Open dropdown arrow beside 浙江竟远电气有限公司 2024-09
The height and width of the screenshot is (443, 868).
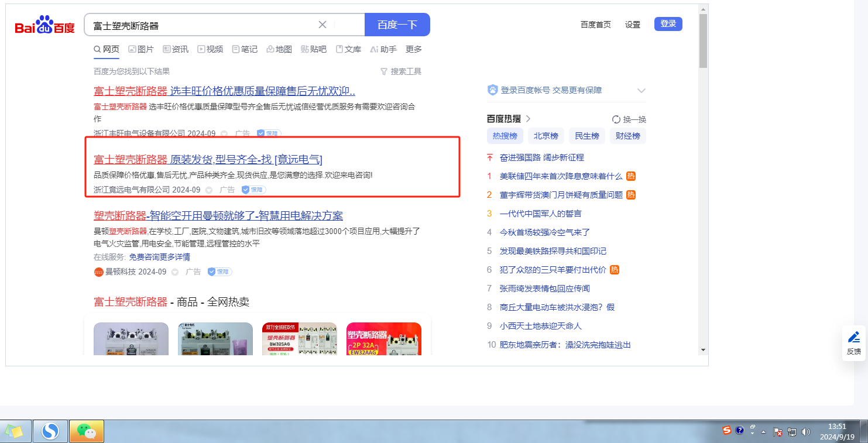pos(209,190)
